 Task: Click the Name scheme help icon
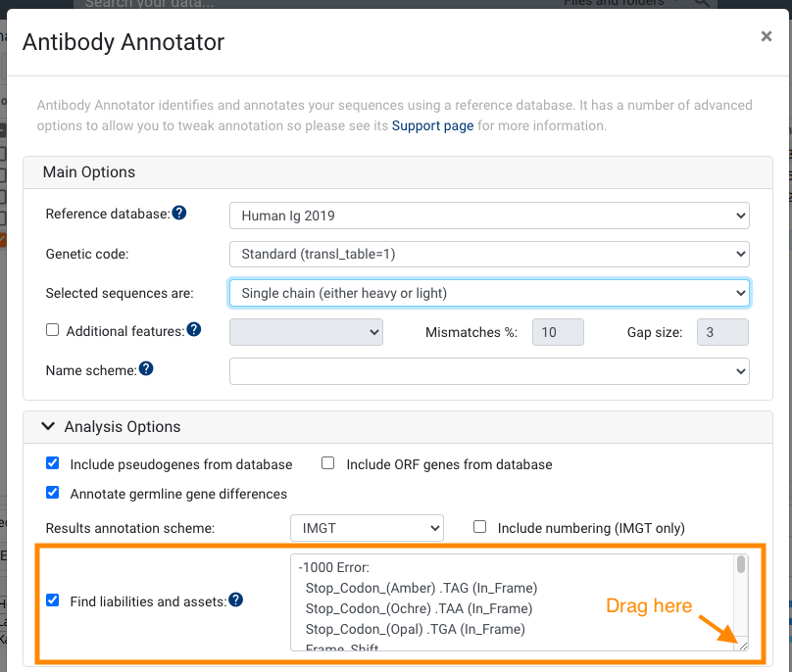coord(146,369)
